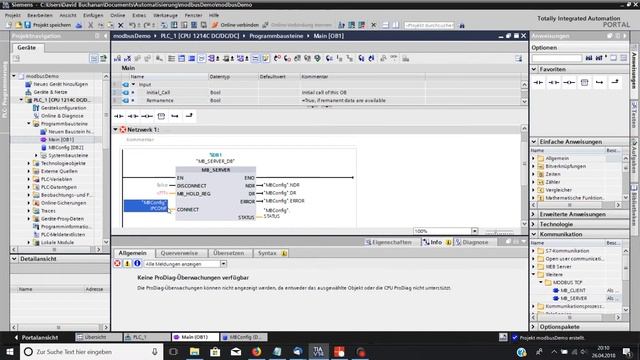Screen dimensions: 640x360
Task: Expand the Erweiterte Anweisungen section
Action: pyautogui.click(x=534, y=214)
